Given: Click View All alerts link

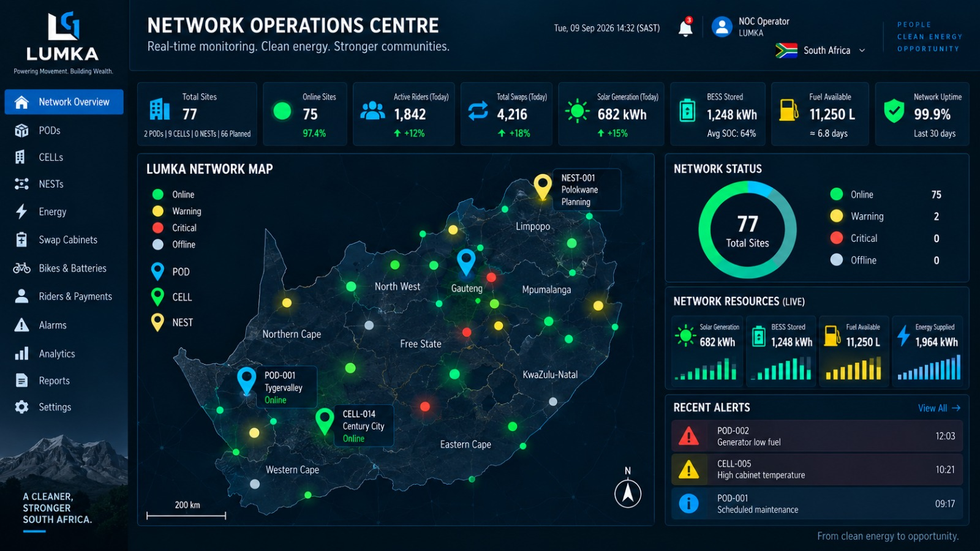Looking at the screenshot, I should (x=939, y=408).
